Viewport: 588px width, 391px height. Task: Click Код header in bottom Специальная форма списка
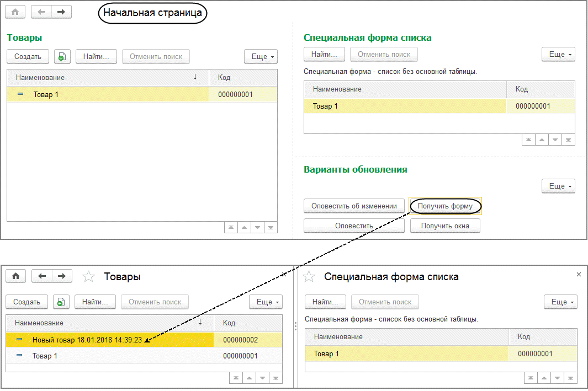click(543, 337)
